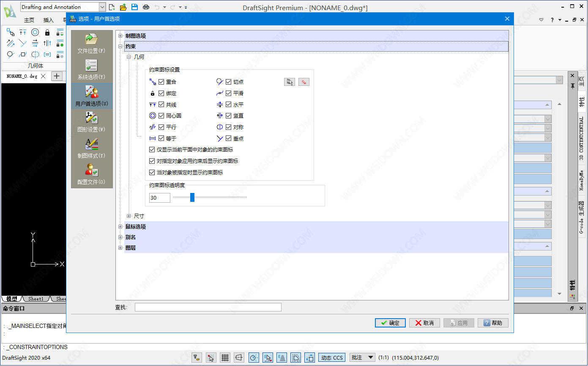Image resolution: width=588 pixels, height=366 pixels.
Task: Toggle the grid display icon in the status bar
Action: pos(225,358)
